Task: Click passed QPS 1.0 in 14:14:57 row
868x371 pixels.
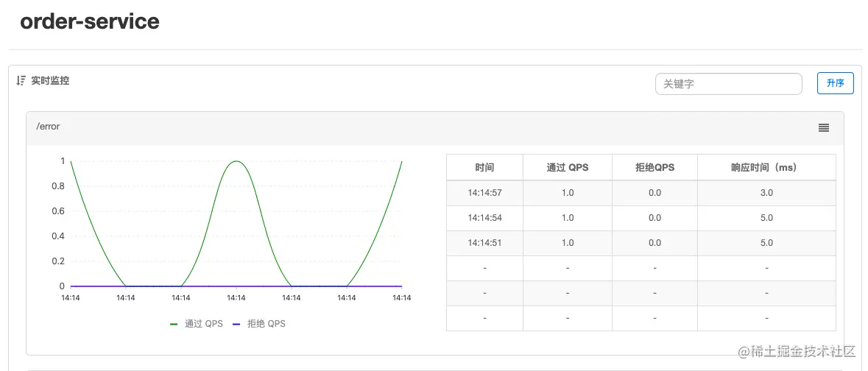Action: click(568, 193)
